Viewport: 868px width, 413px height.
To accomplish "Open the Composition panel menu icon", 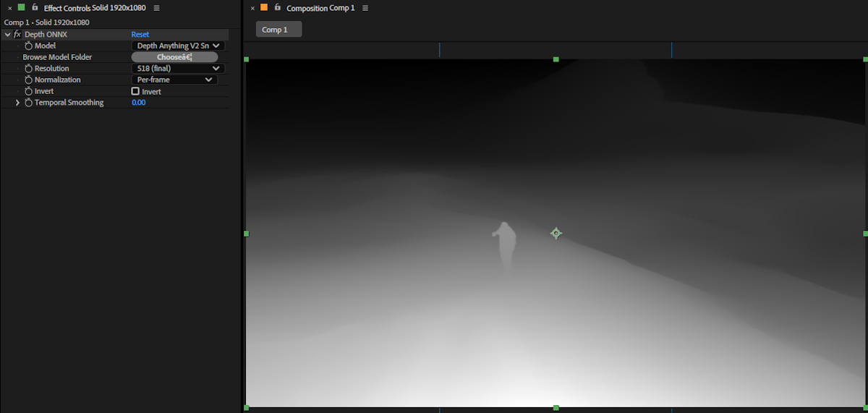I will (x=365, y=8).
